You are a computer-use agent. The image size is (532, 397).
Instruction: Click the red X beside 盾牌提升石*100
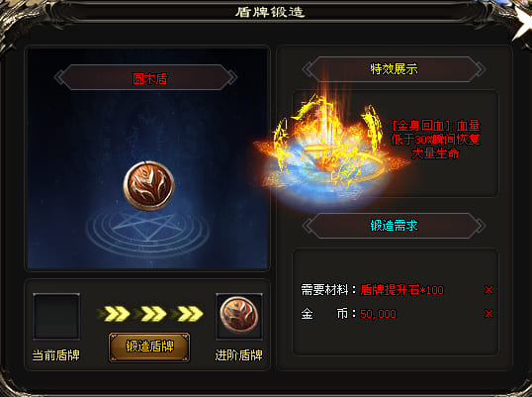pyautogui.click(x=488, y=290)
